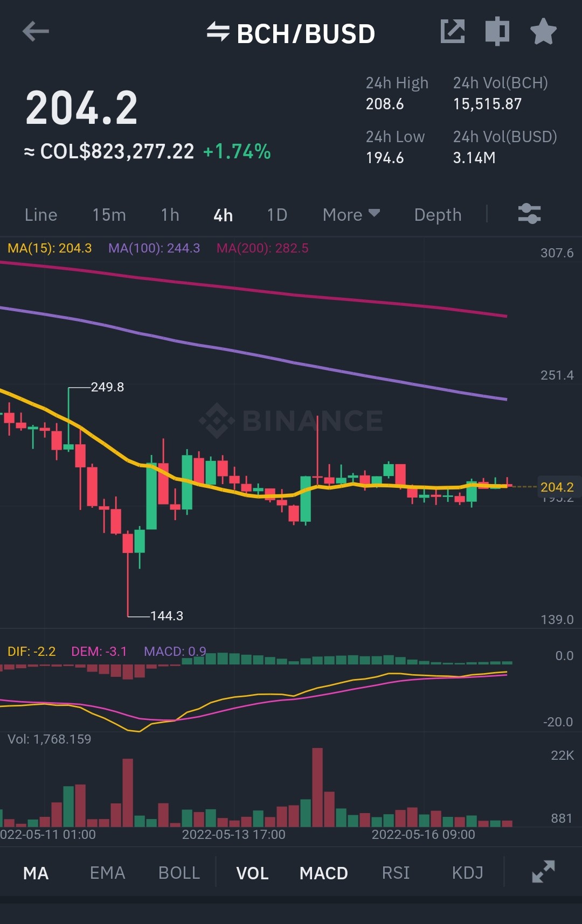This screenshot has width=582, height=924.
Task: Open the share chart icon
Action: point(453,31)
